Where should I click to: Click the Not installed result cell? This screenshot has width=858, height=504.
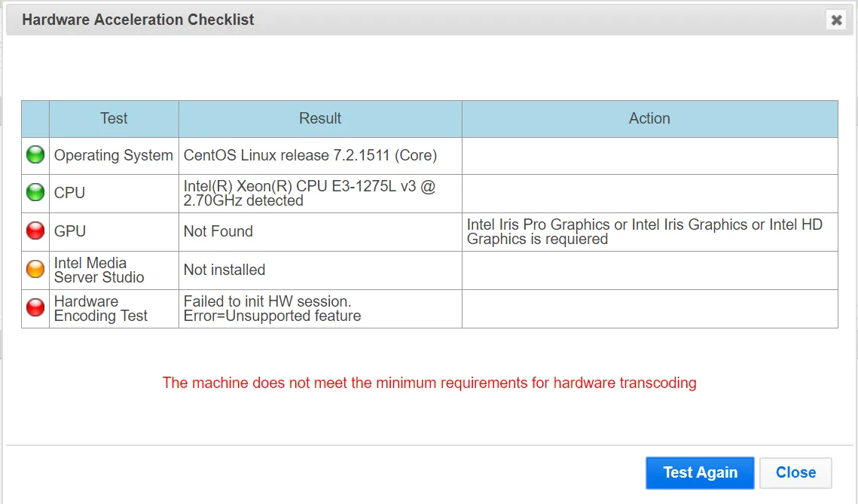[320, 270]
